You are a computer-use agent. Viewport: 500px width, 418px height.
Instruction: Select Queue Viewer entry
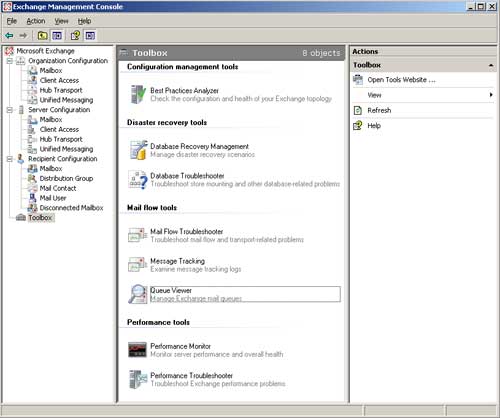point(245,294)
